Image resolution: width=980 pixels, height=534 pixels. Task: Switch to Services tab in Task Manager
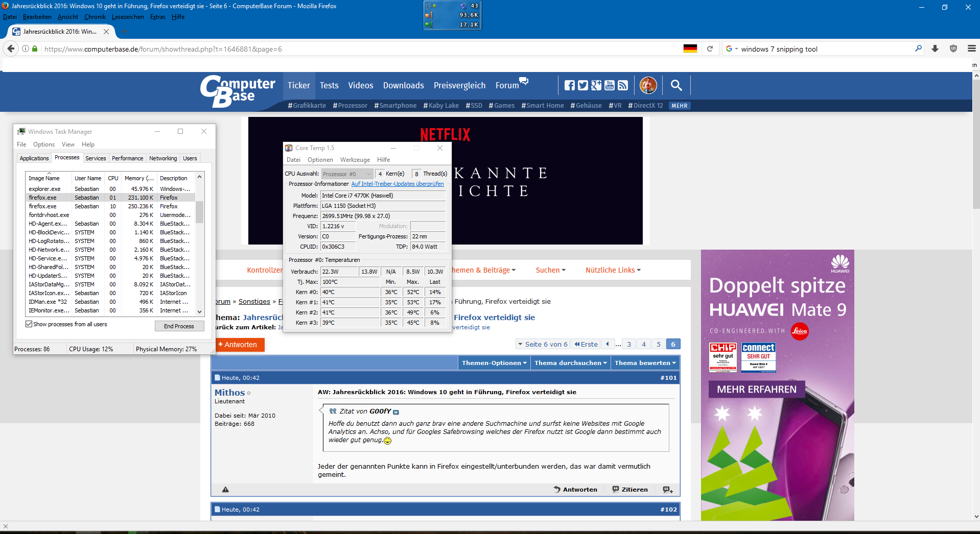pyautogui.click(x=96, y=158)
